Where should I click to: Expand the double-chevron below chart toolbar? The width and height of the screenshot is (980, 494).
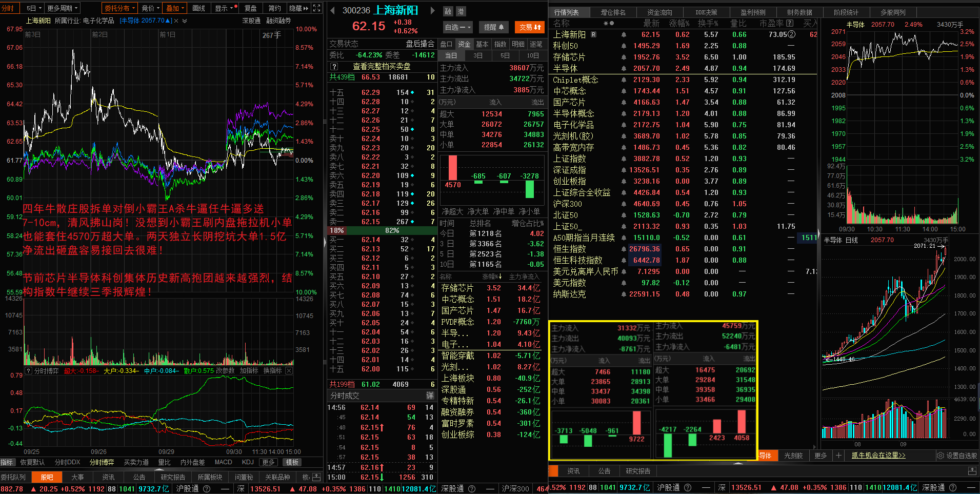(x=185, y=21)
